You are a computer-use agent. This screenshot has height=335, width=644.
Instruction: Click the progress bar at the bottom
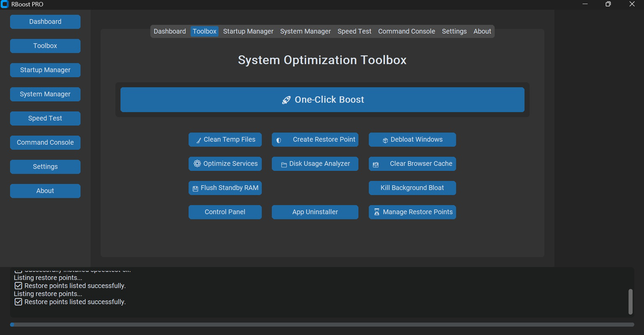(322, 325)
